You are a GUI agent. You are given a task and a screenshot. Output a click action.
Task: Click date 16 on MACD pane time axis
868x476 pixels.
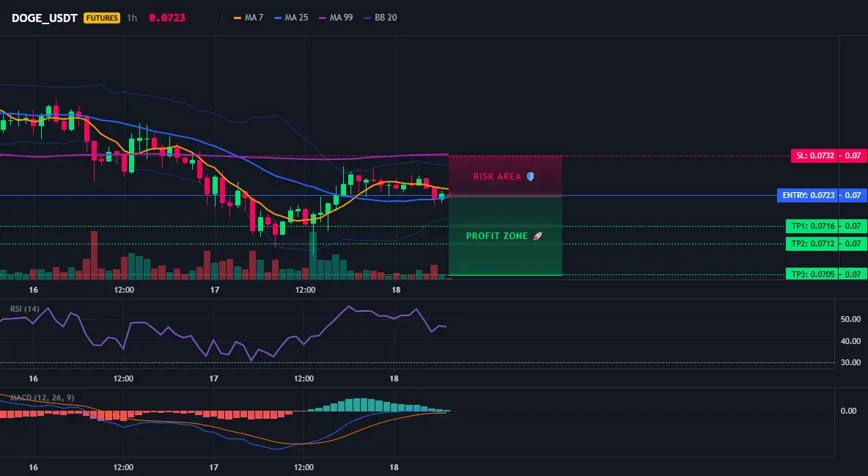point(33,467)
